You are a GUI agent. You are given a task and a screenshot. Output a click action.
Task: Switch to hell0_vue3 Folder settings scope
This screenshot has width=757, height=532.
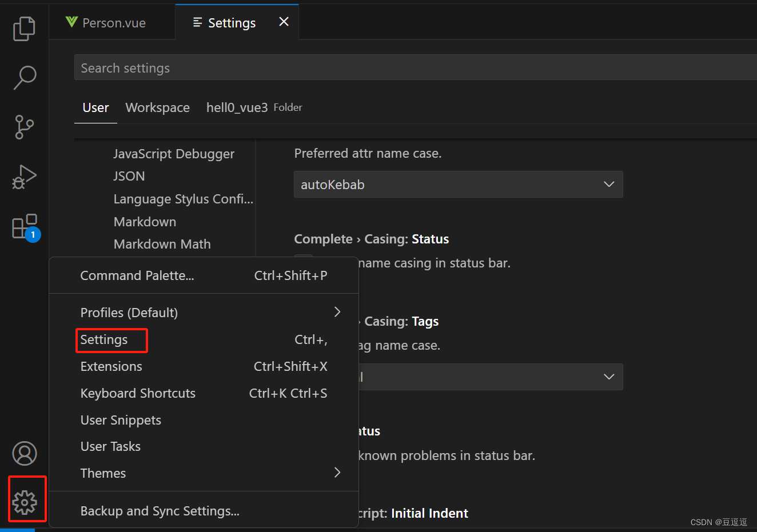254,107
